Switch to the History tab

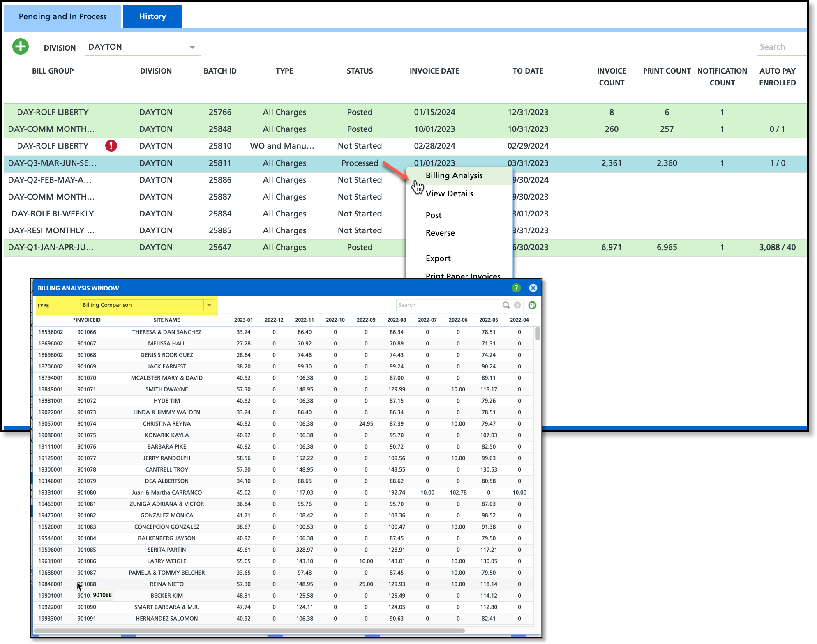152,16
